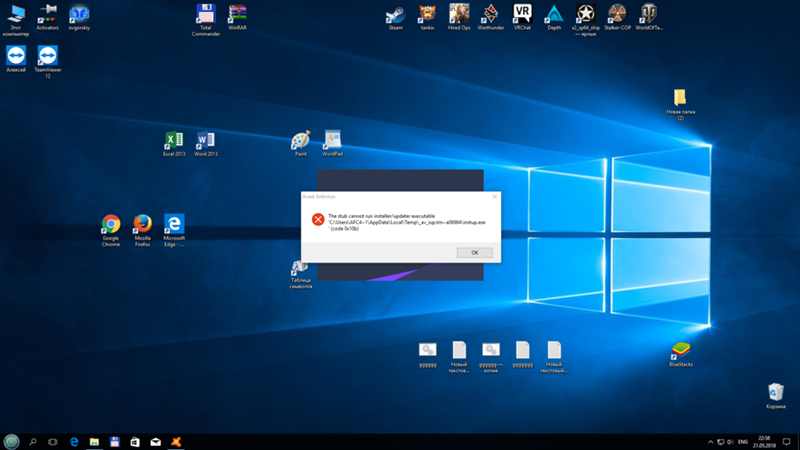800x450 pixels.
Task: Open the volume speaker tray icon
Action: 730,442
